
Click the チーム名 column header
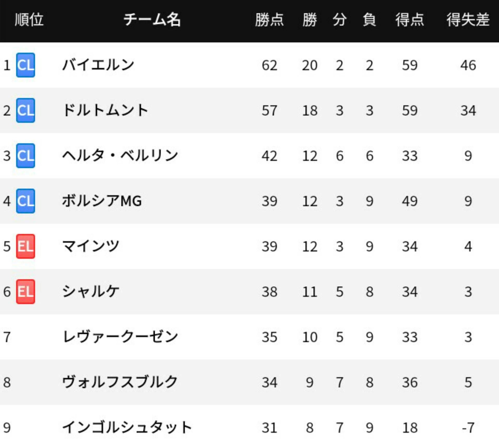tap(152, 20)
